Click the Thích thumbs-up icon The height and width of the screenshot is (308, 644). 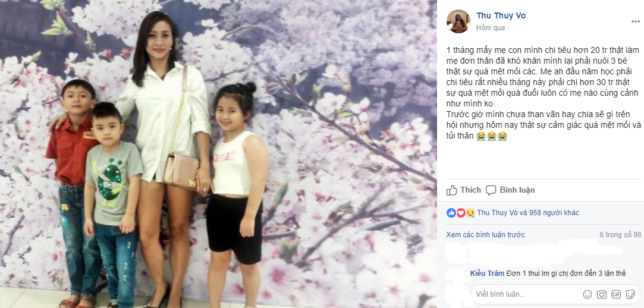[452, 190]
